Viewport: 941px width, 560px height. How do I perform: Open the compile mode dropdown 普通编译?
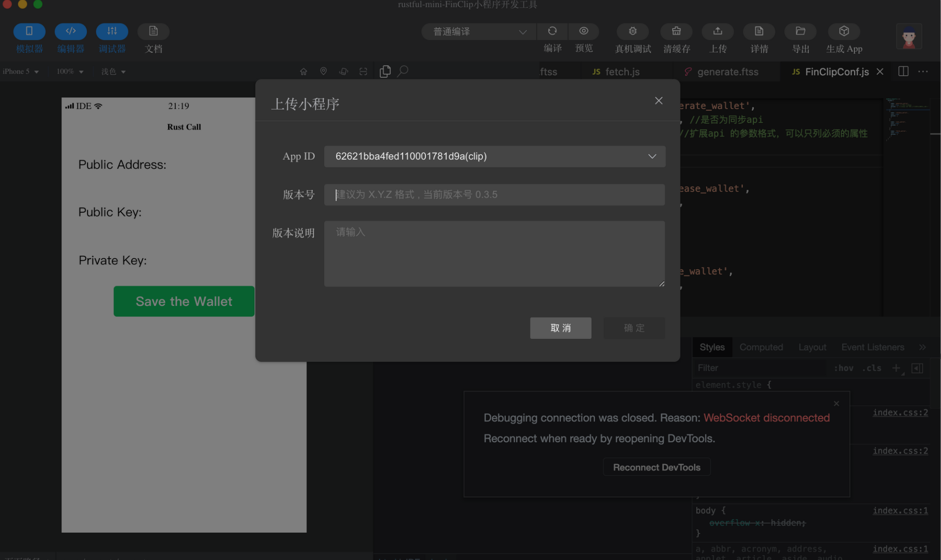(x=478, y=32)
